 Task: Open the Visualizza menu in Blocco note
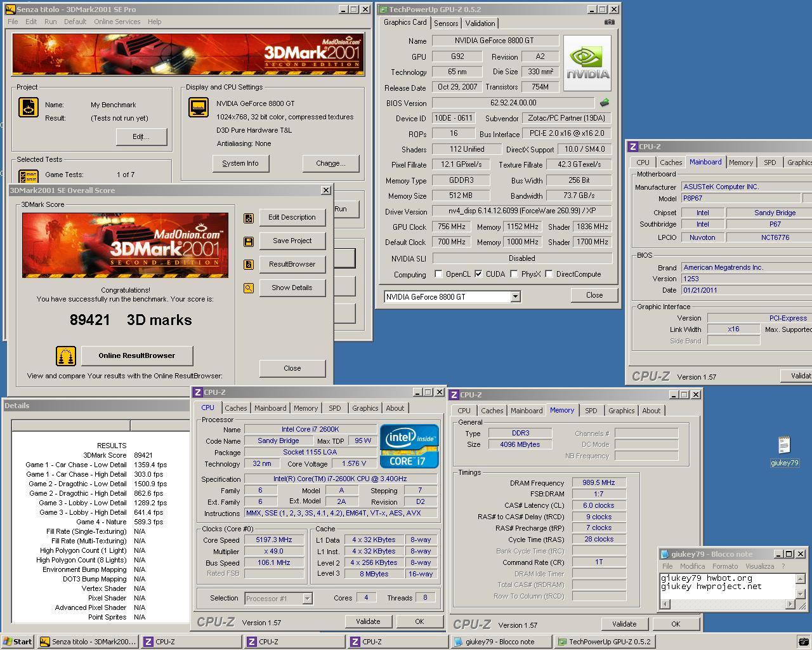coord(759,566)
